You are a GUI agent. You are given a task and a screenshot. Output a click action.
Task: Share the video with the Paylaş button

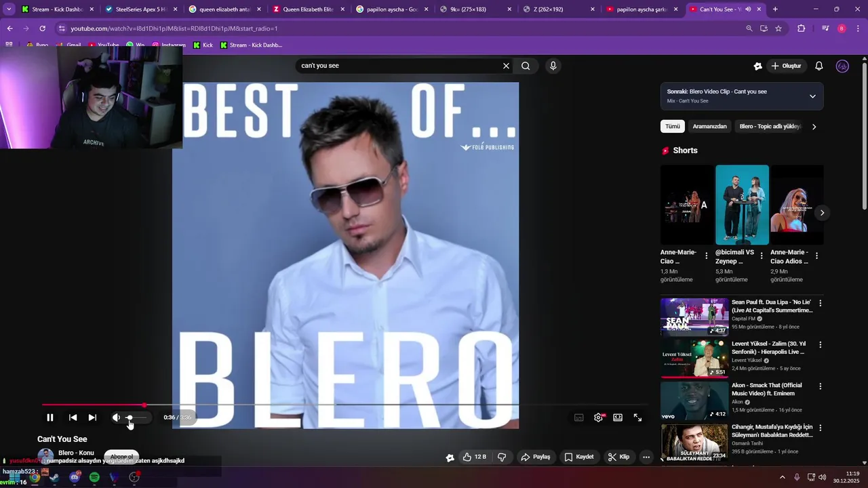[535, 457]
